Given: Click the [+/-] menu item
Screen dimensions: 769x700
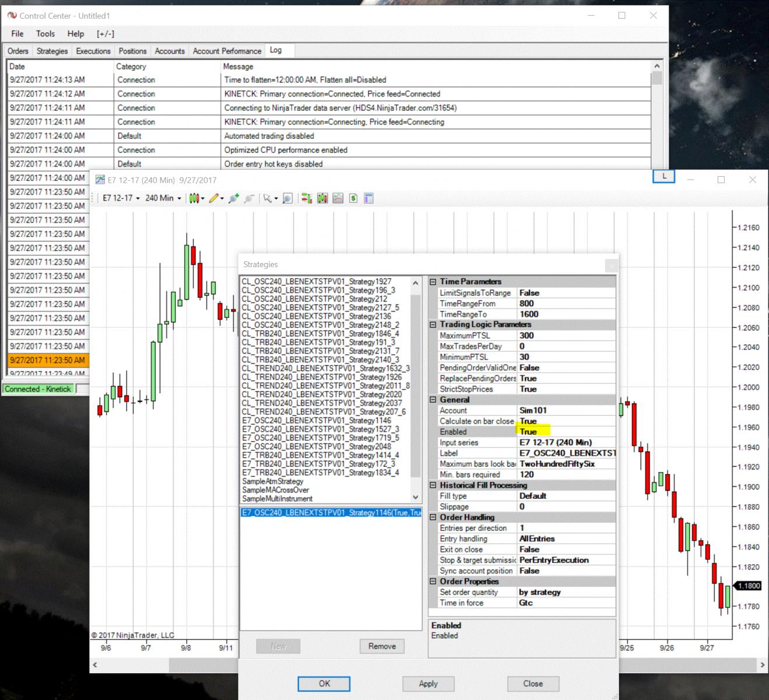Looking at the screenshot, I should click(106, 34).
